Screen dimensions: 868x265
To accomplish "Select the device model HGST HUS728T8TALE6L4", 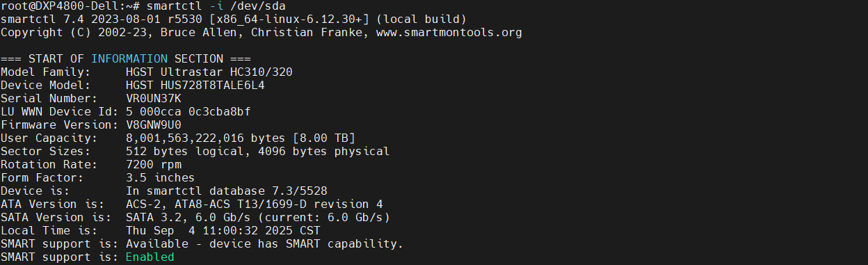I will pos(195,85).
